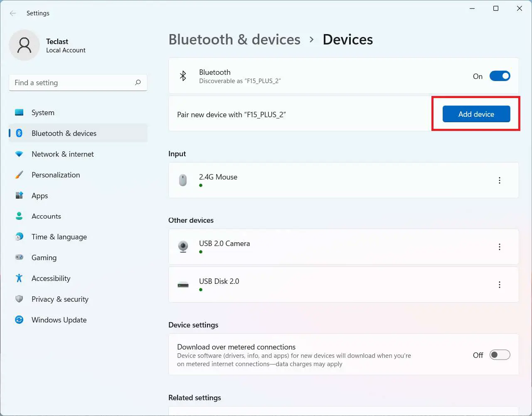The image size is (532, 416).
Task: Open the System settings icon
Action: click(19, 112)
